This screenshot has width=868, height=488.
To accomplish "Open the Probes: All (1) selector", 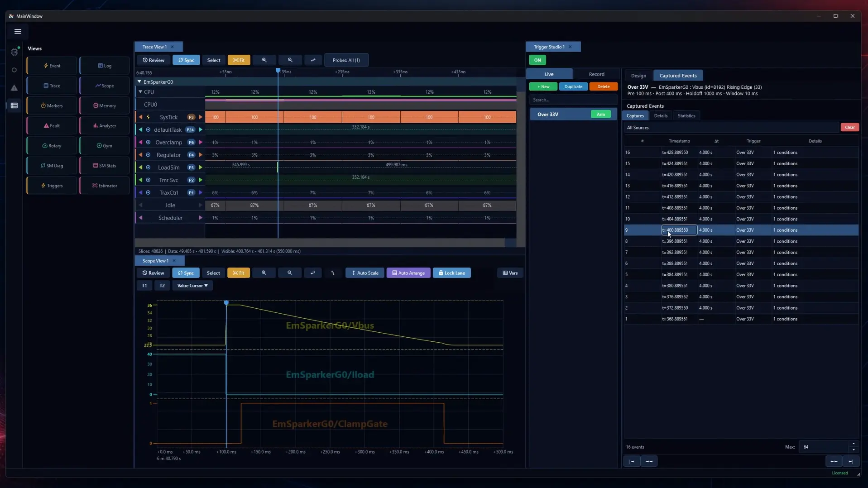I will coord(346,60).
